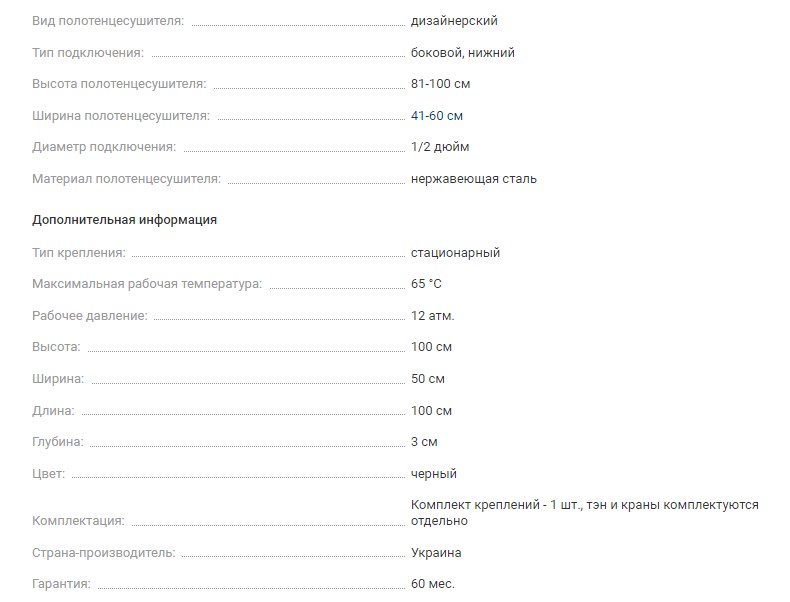
Task: Click the 'нержавеющая сталь' material value
Action: (473, 179)
